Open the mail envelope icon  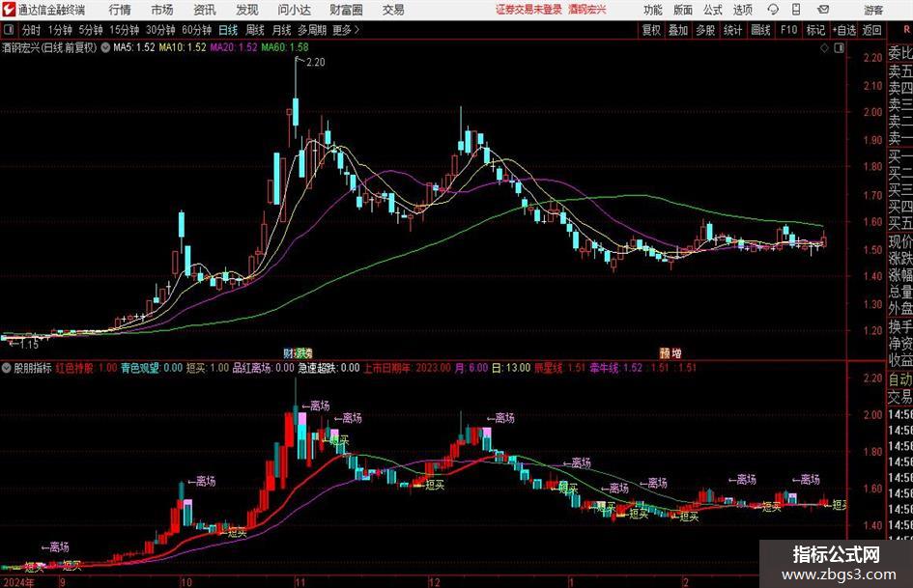[823, 10]
